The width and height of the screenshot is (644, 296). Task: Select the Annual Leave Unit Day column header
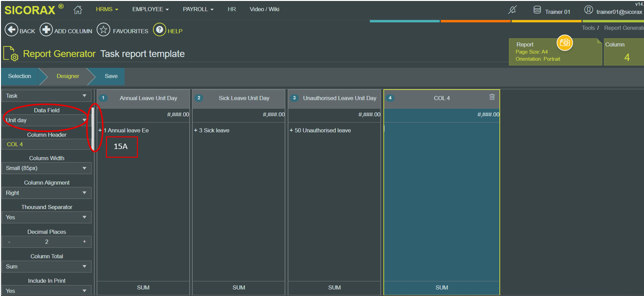tap(143, 98)
